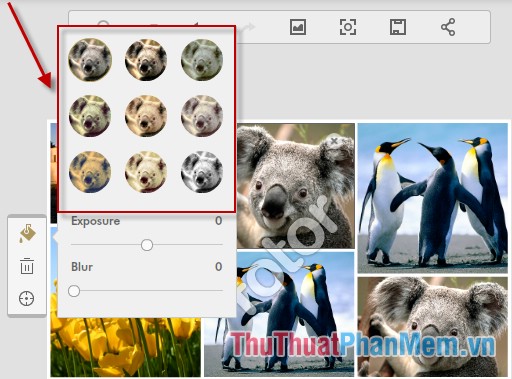Select the bottom-right koala photo
This screenshot has height=379, width=512.
point(433,327)
